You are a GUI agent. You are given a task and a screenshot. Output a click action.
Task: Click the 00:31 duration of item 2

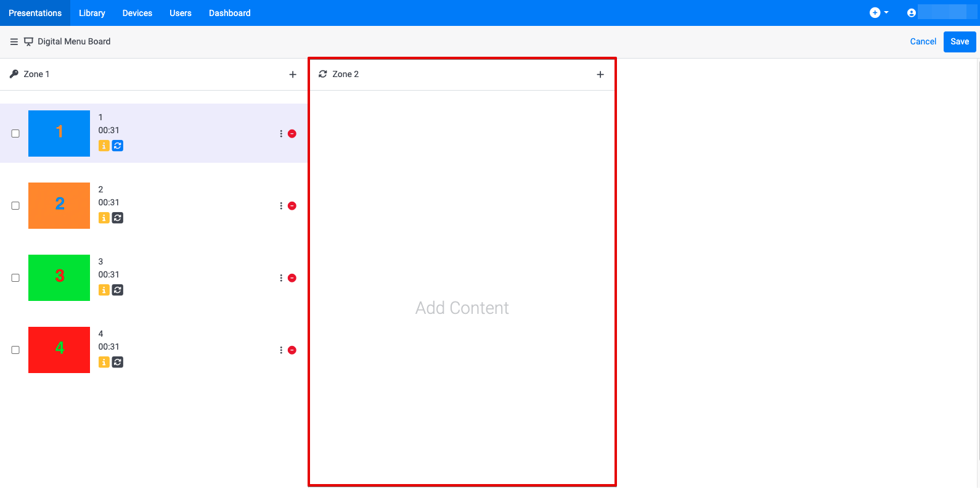[109, 203]
